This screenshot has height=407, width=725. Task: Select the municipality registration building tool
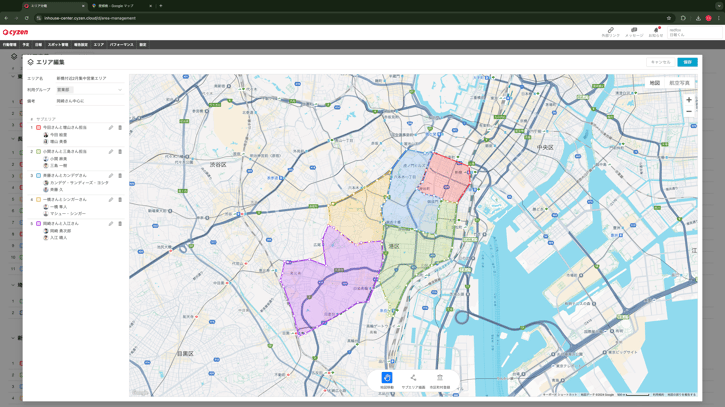click(x=440, y=380)
